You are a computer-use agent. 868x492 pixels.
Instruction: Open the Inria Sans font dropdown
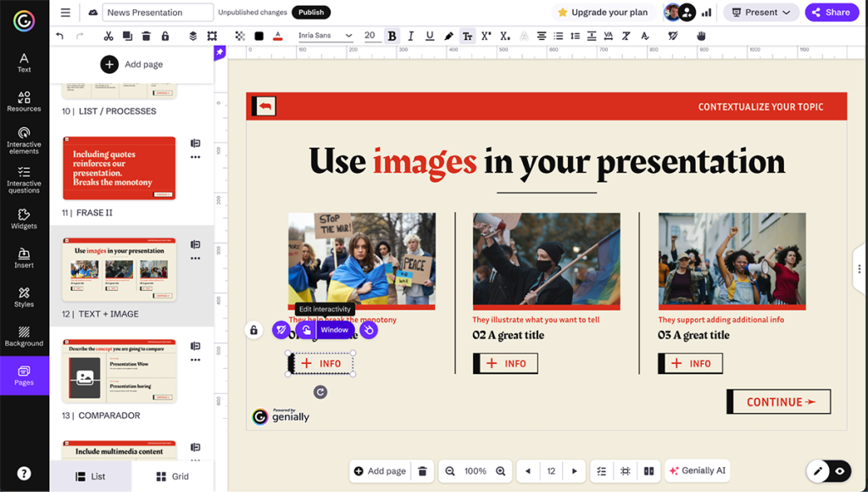coord(325,36)
